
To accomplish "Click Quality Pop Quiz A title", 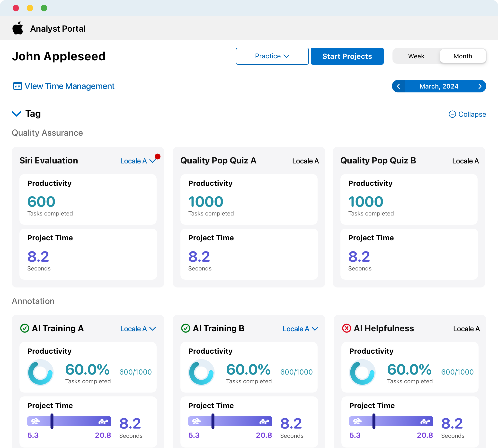I will 218,161.
